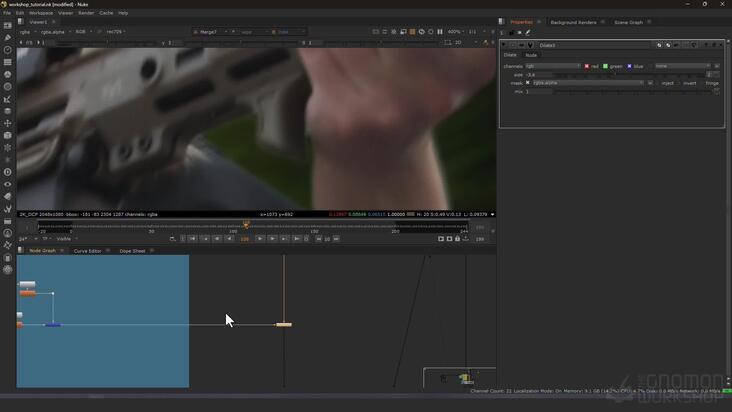Viewport: 732px width, 412px height.
Task: Click the play forward button
Action: point(260,239)
